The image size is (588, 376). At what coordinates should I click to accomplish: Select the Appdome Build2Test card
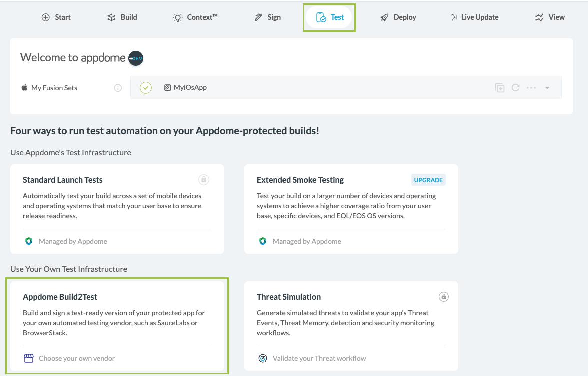(x=117, y=326)
